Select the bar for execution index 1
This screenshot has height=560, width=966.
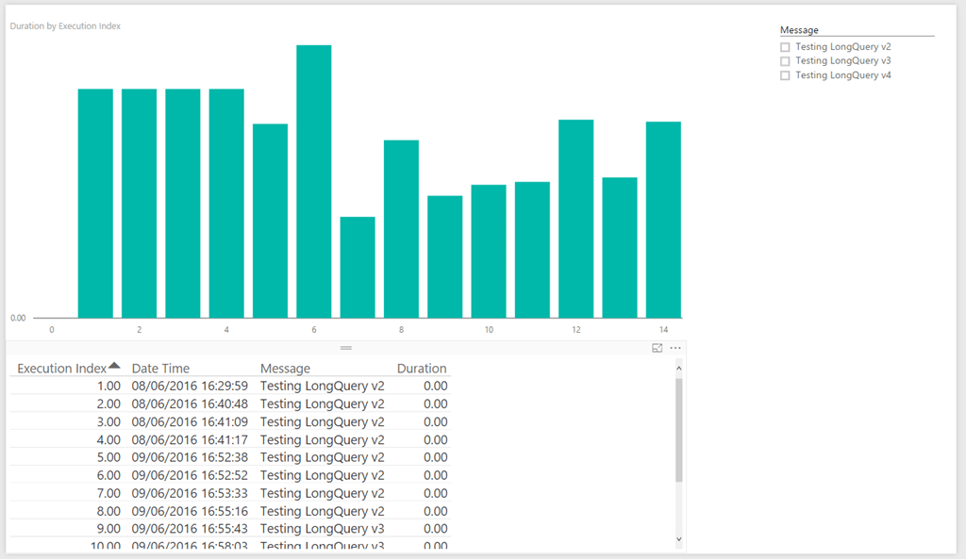(95, 204)
